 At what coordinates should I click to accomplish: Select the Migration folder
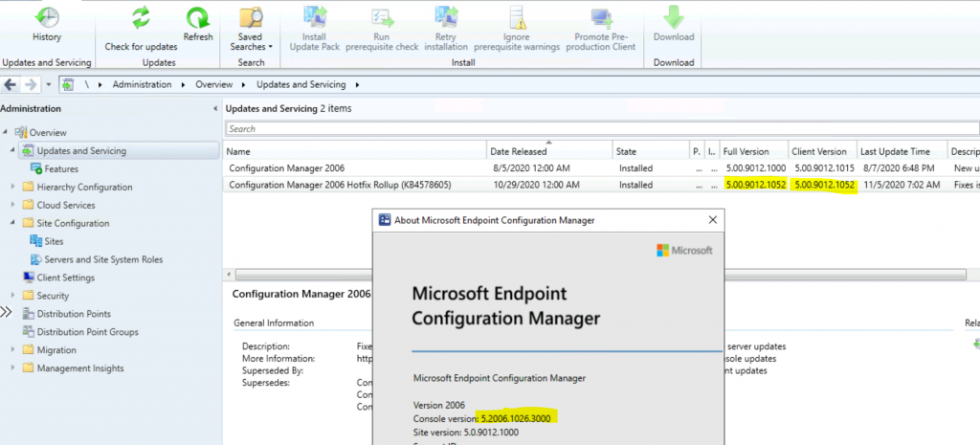point(56,350)
